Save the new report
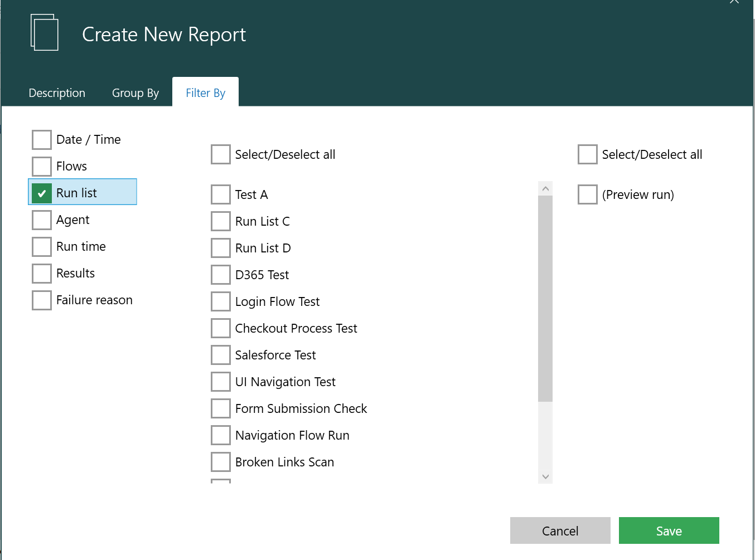The width and height of the screenshot is (755, 560). [669, 530]
